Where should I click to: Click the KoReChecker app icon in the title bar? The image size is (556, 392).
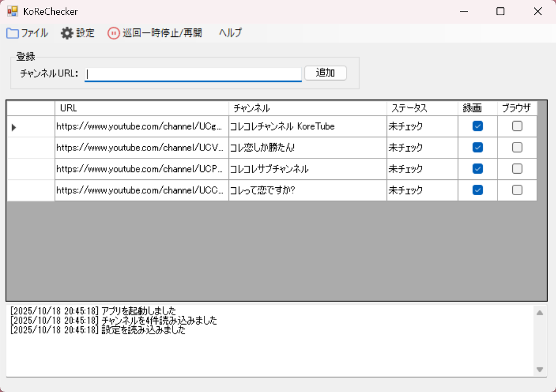tap(12, 11)
